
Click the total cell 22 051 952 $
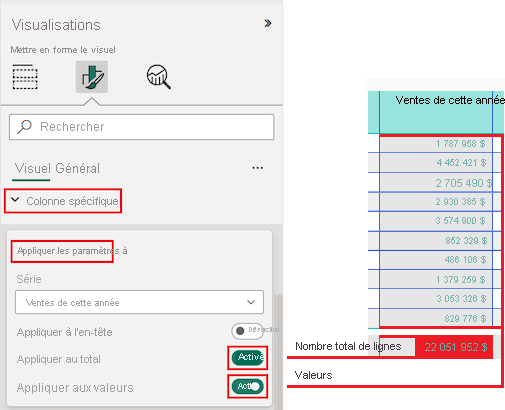click(454, 347)
